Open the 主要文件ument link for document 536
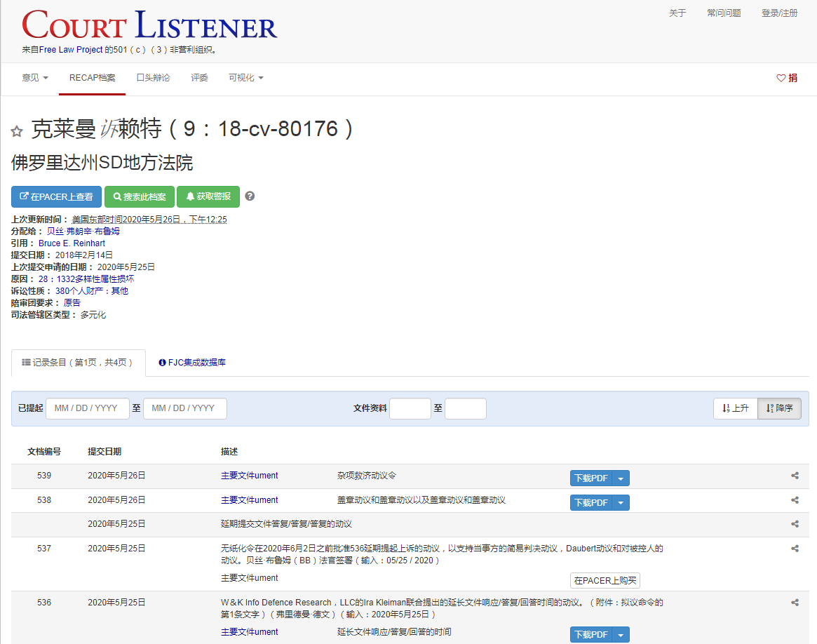The image size is (817, 644). click(x=250, y=632)
